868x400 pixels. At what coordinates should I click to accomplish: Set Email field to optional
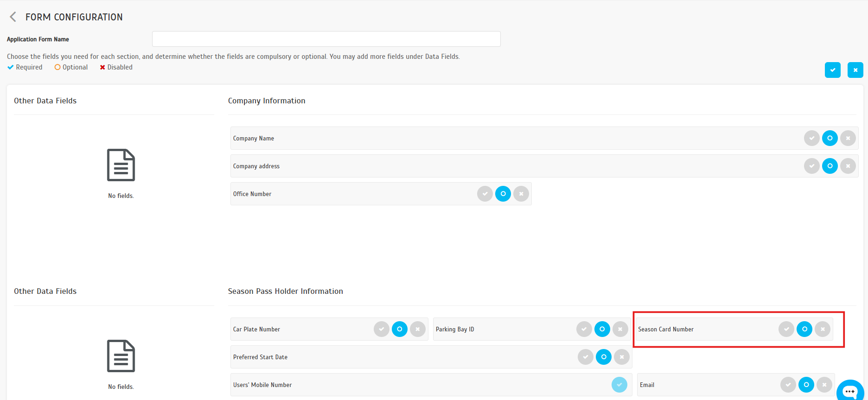coord(806,385)
